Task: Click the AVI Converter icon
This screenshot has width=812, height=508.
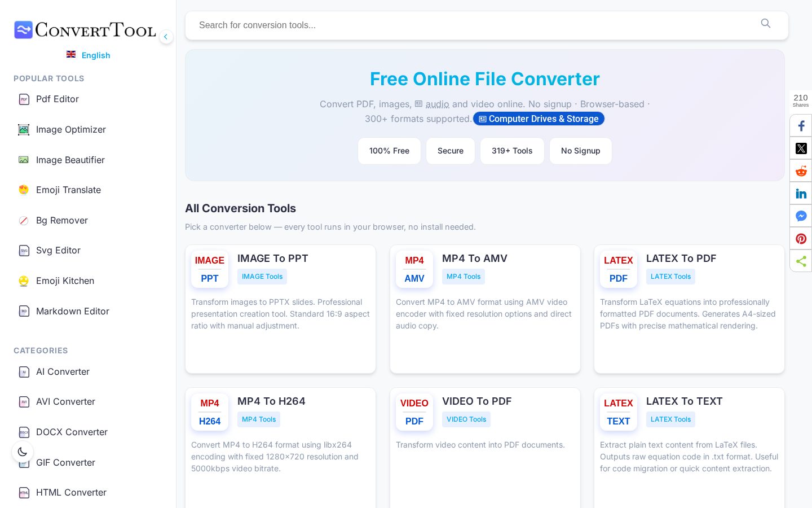Action: pyautogui.click(x=24, y=402)
